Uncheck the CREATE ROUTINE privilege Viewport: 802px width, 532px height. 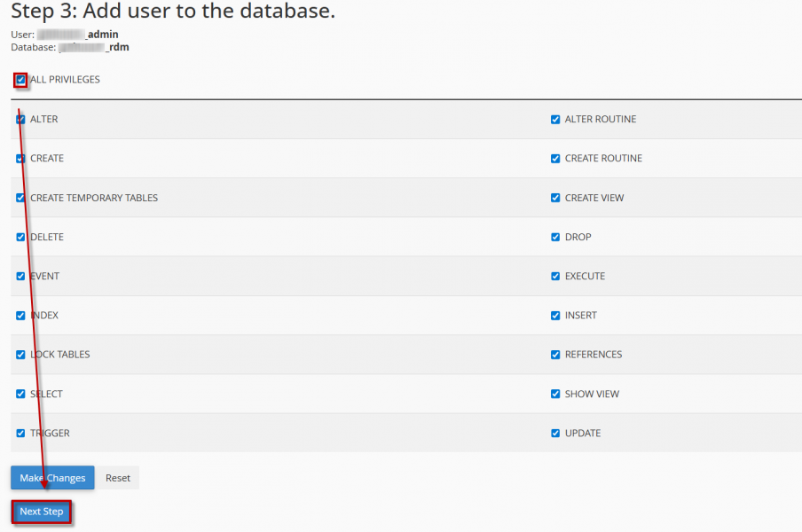555,159
